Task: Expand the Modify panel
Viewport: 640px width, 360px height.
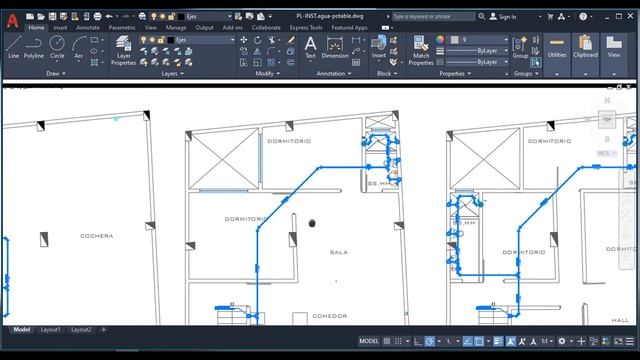Action: [x=267, y=73]
